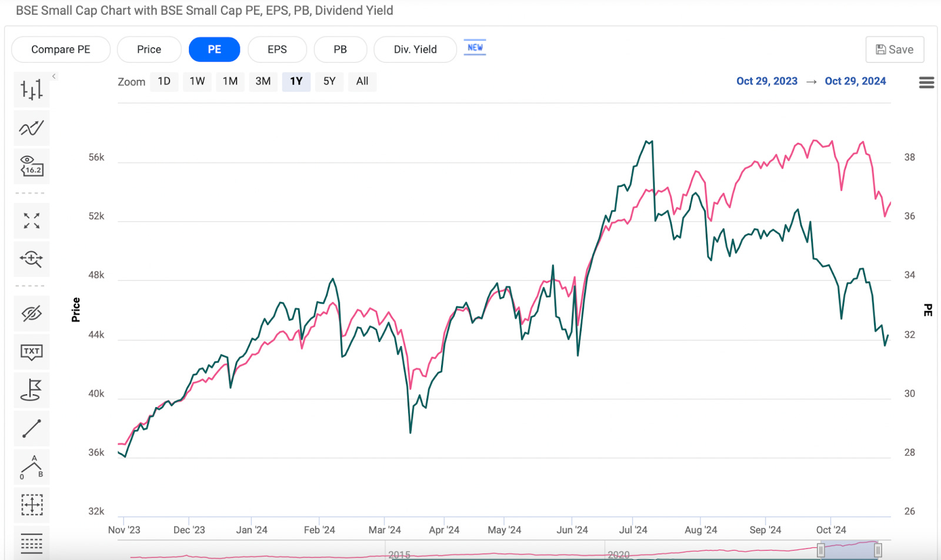The width and height of the screenshot is (941, 560).
Task: Select the horizontal lines tool at bottom
Action: (32, 543)
